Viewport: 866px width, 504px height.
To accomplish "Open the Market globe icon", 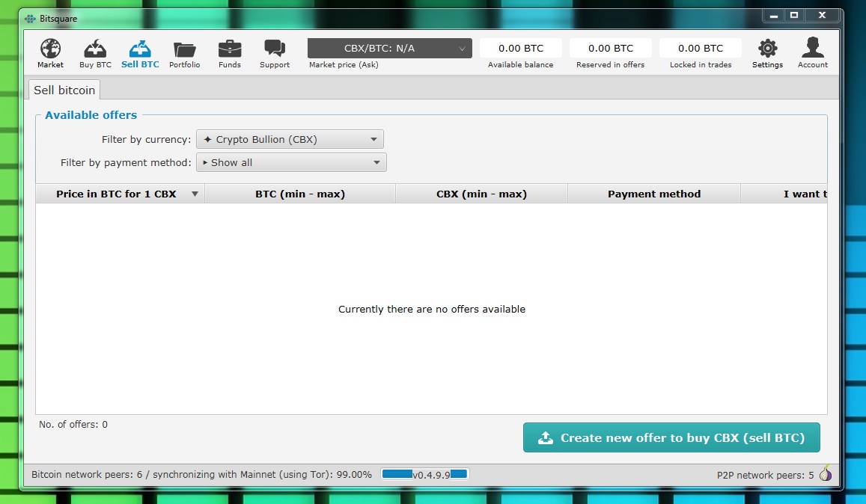I will coord(50,49).
